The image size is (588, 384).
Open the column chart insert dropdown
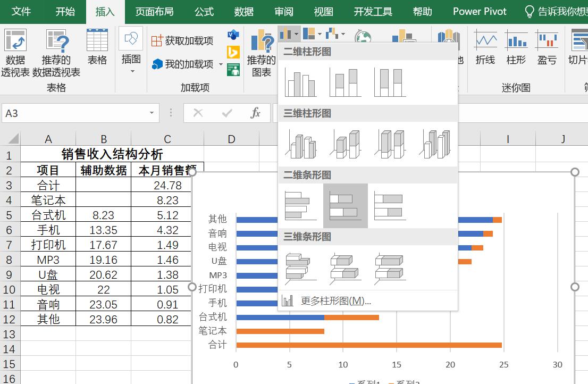(x=289, y=34)
